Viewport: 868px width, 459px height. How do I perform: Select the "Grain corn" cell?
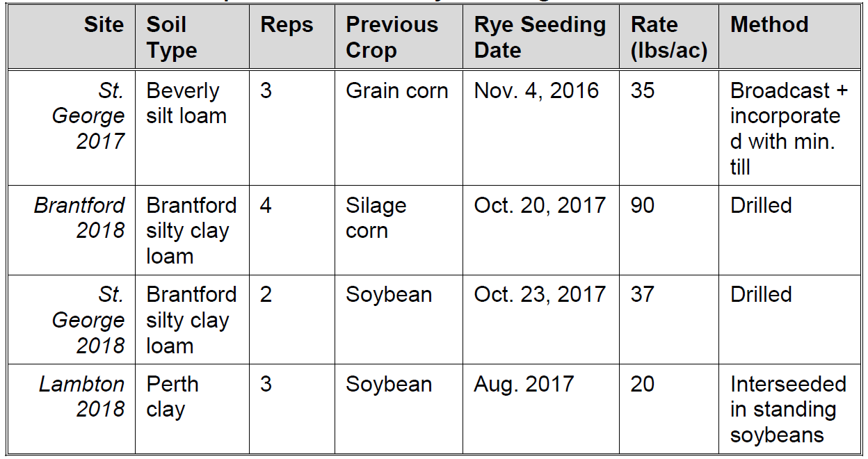(x=396, y=91)
